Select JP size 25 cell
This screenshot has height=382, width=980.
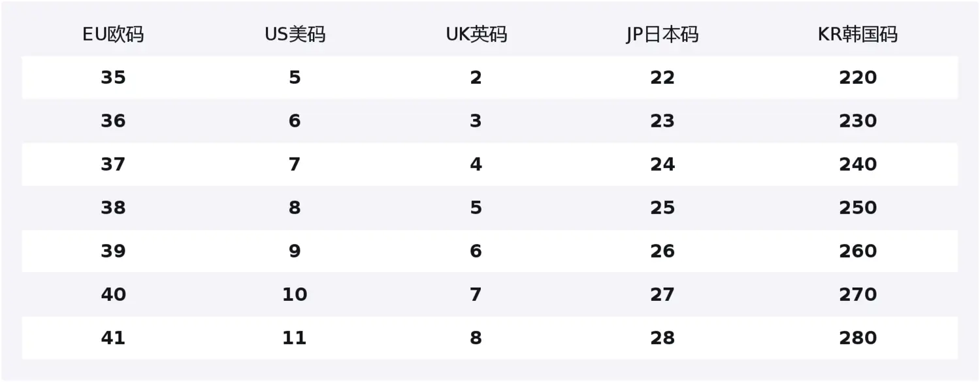pos(662,208)
